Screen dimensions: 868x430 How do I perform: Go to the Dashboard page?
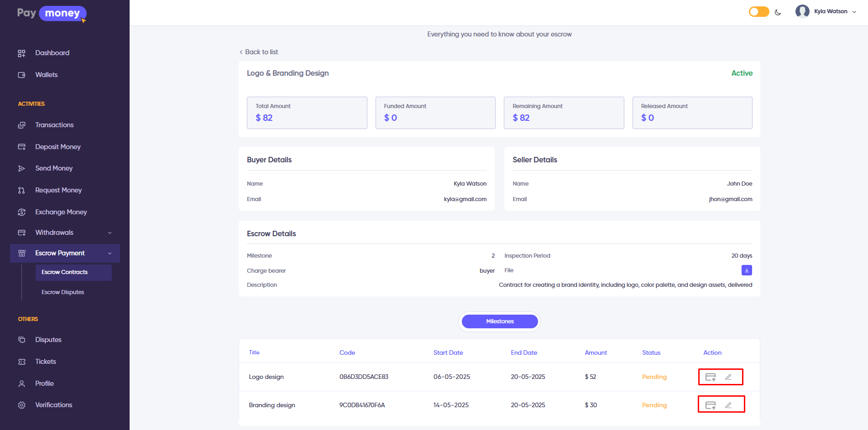52,53
